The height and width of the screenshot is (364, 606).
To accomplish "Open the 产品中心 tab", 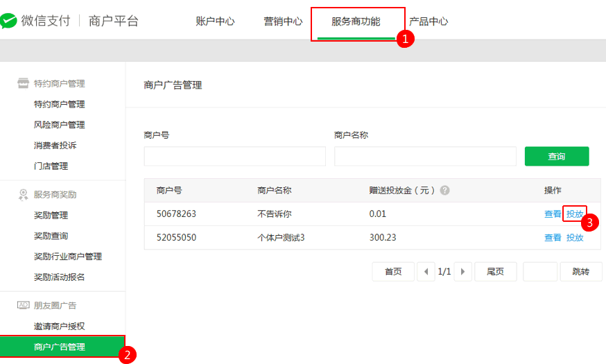I will [428, 21].
